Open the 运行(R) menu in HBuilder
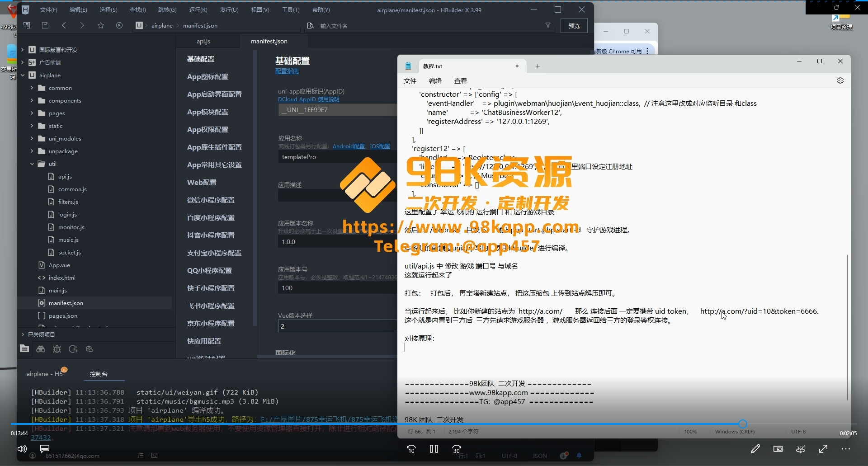Image resolution: width=868 pixels, height=466 pixels. (x=198, y=9)
